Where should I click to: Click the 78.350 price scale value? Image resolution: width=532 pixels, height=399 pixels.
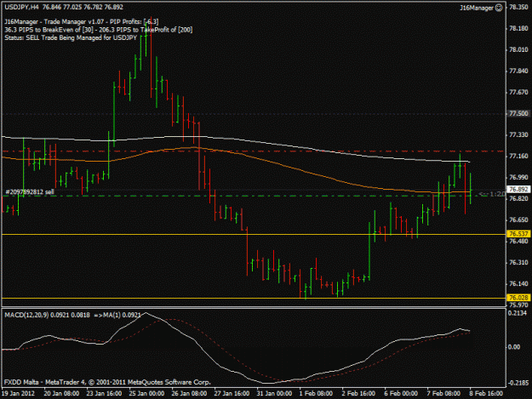pyautogui.click(x=518, y=7)
